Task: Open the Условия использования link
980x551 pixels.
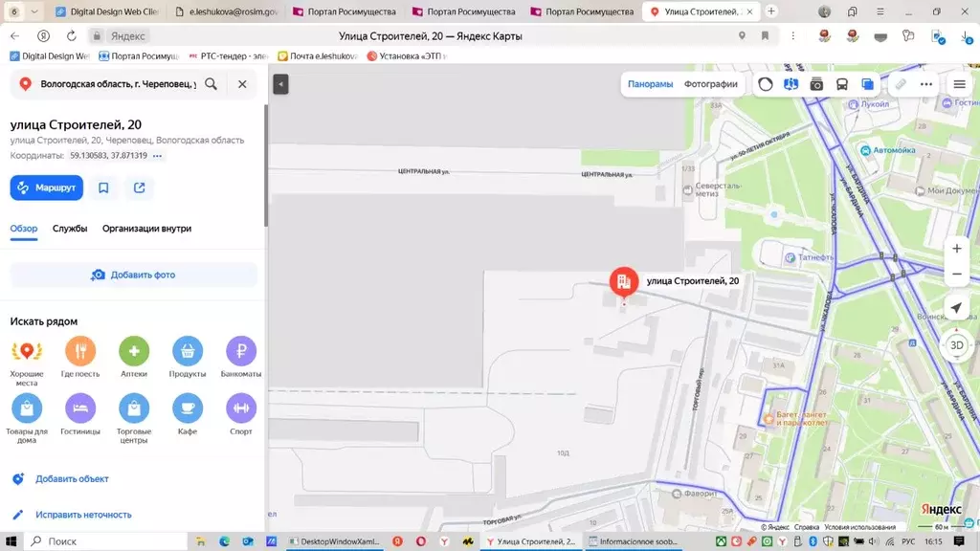Action: click(x=859, y=527)
